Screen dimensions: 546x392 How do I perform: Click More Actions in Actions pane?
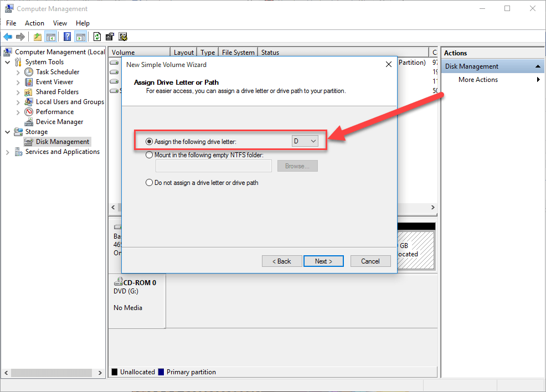click(x=478, y=80)
